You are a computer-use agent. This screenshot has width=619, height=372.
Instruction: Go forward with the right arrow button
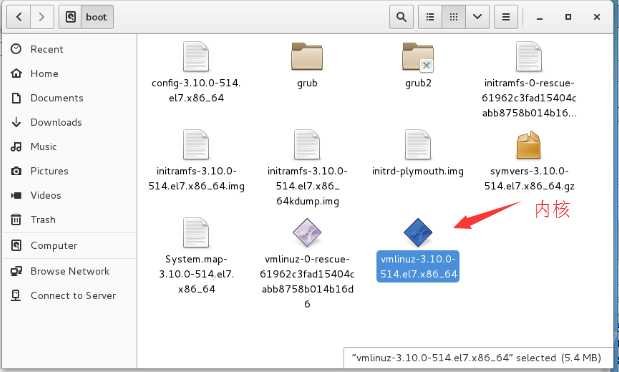pyautogui.click(x=41, y=17)
